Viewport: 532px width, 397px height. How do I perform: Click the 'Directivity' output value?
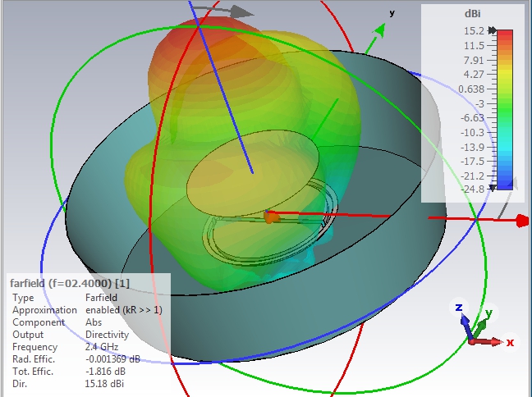pyautogui.click(x=107, y=335)
